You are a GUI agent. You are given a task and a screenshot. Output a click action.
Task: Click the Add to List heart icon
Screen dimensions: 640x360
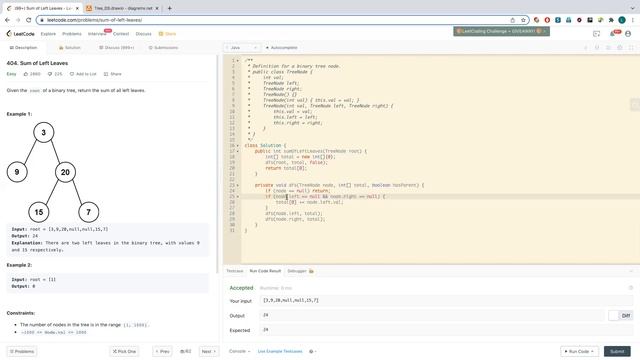(x=72, y=74)
